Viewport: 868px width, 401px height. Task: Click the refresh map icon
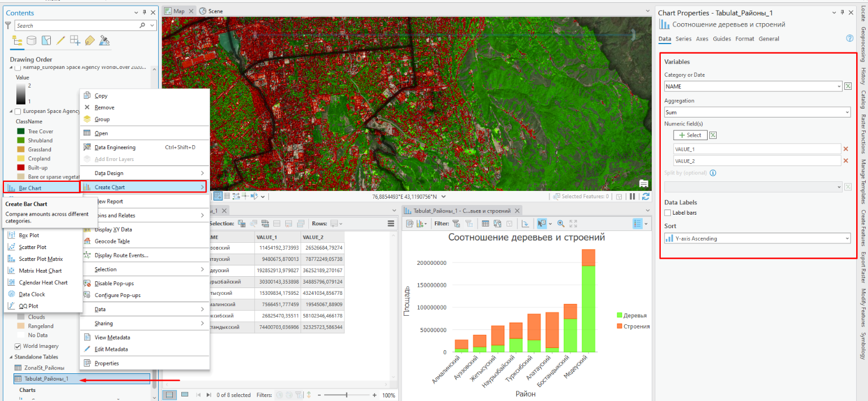645,197
